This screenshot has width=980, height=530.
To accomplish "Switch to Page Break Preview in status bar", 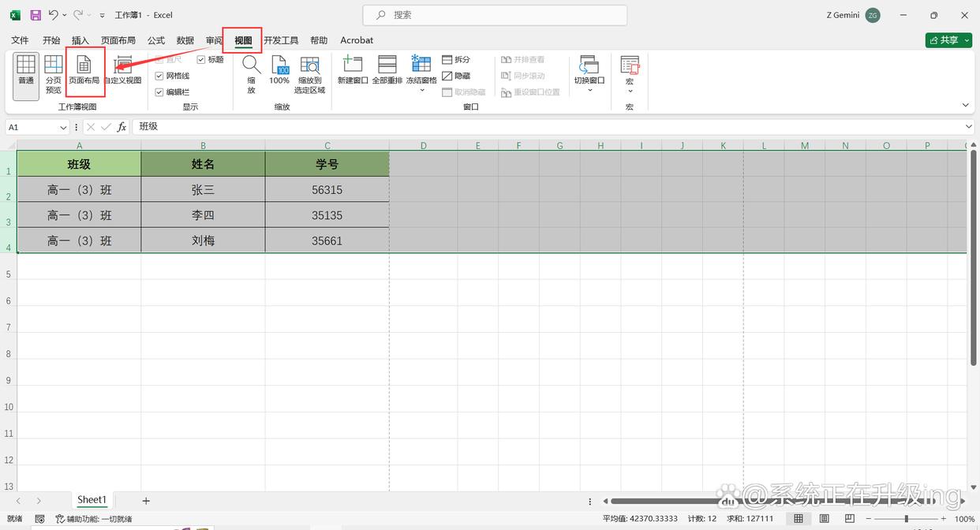I will pos(851,519).
